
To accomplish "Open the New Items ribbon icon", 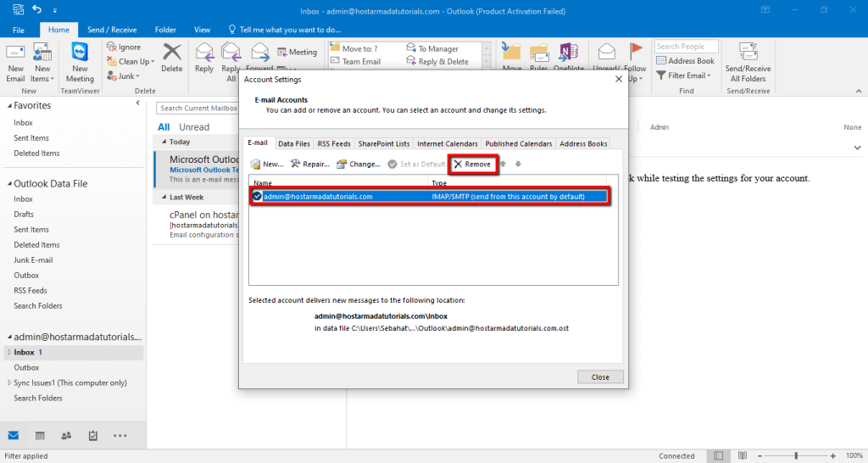I will [x=42, y=52].
